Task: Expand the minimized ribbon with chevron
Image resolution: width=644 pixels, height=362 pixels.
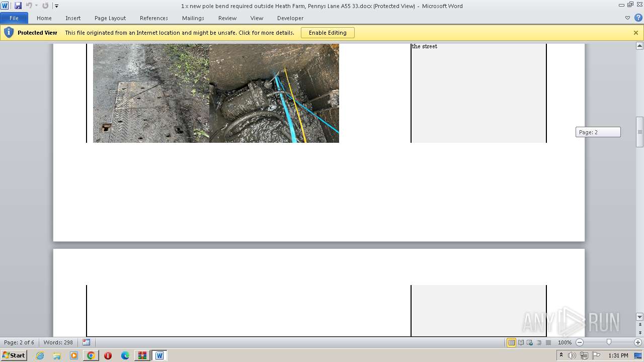Action: point(627,18)
